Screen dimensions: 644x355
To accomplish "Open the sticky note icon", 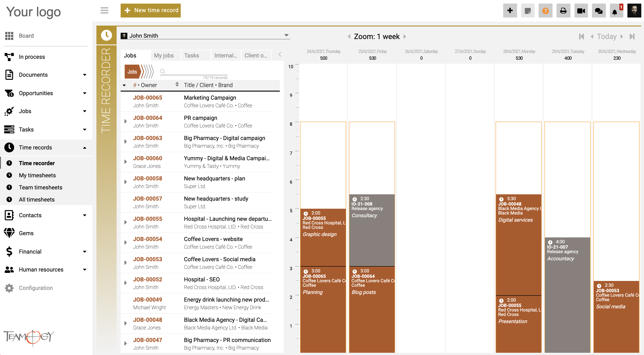I will (527, 11).
